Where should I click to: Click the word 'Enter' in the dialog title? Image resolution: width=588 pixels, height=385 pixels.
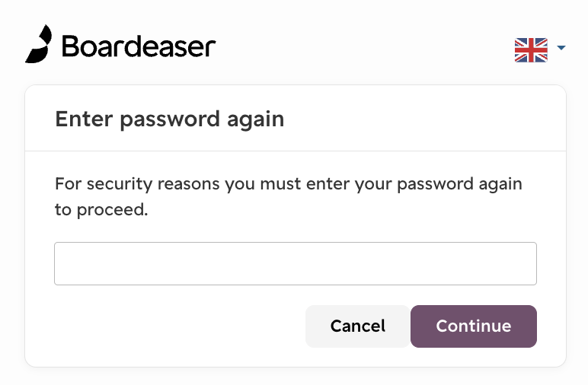pos(84,119)
